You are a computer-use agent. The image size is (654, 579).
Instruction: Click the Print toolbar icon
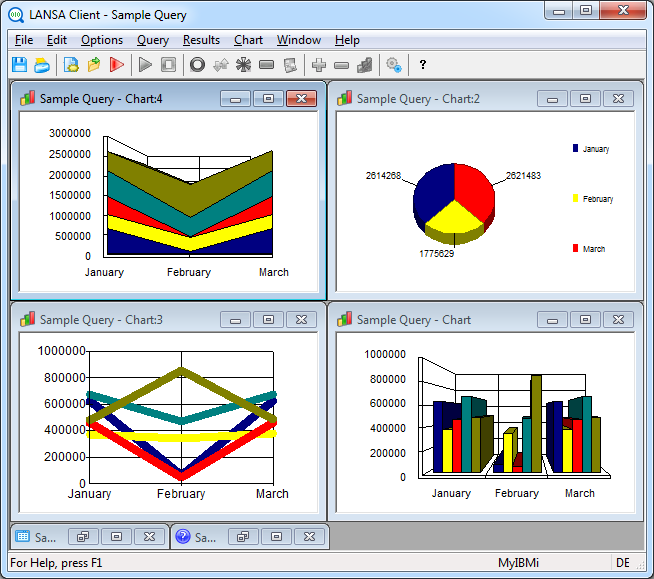tap(42, 65)
